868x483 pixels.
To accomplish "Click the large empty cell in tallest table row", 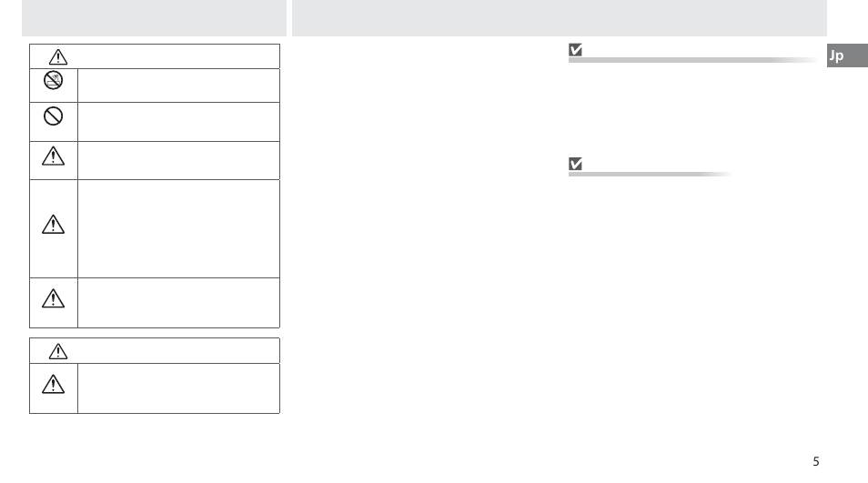I will click(179, 228).
